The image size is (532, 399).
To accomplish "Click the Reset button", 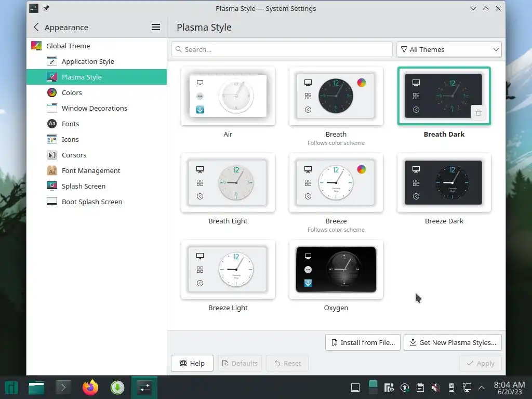I will click(287, 363).
